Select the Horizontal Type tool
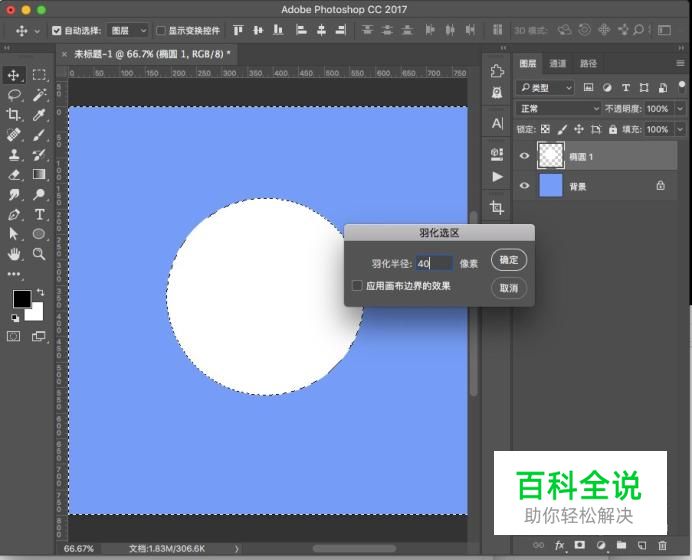Viewport: 692px width, 560px height. point(39,214)
